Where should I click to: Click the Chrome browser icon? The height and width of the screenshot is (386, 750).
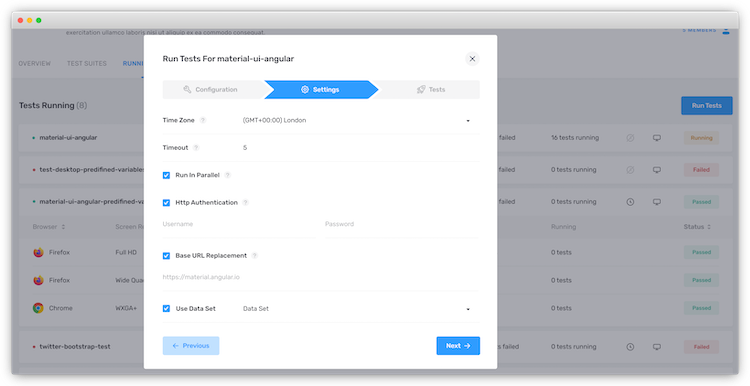[38, 308]
